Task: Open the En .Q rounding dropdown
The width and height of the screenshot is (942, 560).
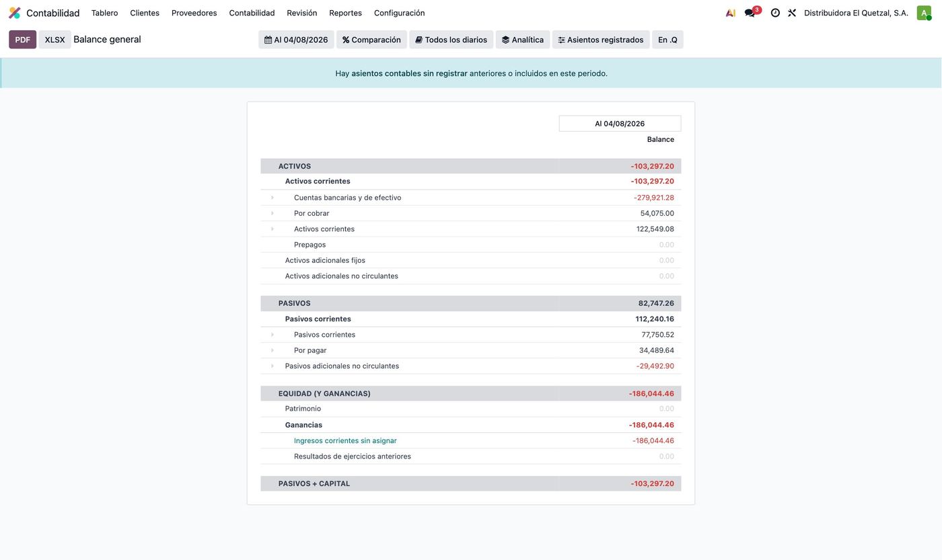Action: point(667,40)
